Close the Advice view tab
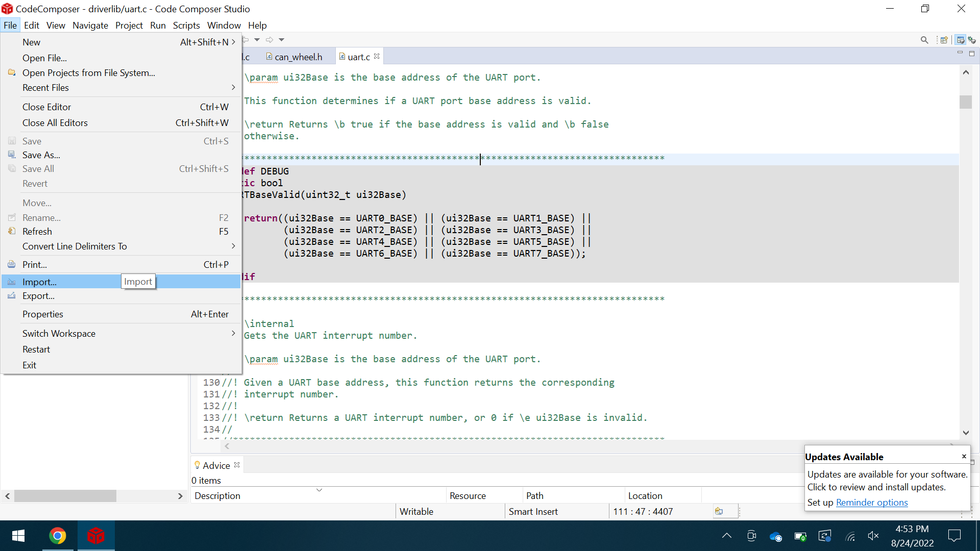The width and height of the screenshot is (980, 551). pos(237,465)
